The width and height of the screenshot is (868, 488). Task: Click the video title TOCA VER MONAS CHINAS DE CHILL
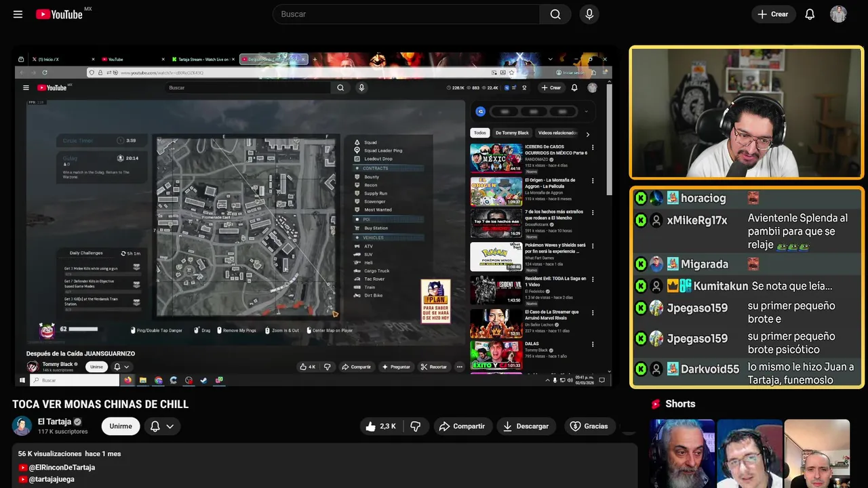[100, 404]
